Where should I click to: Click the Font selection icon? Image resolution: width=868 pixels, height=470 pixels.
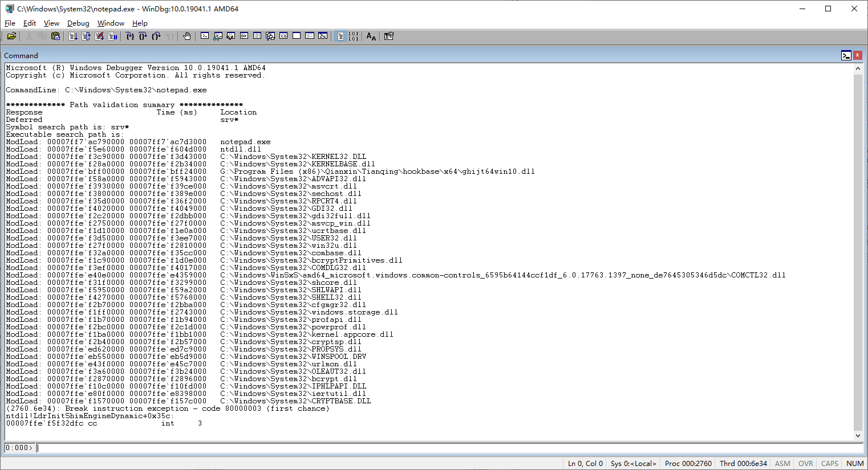[371, 36]
